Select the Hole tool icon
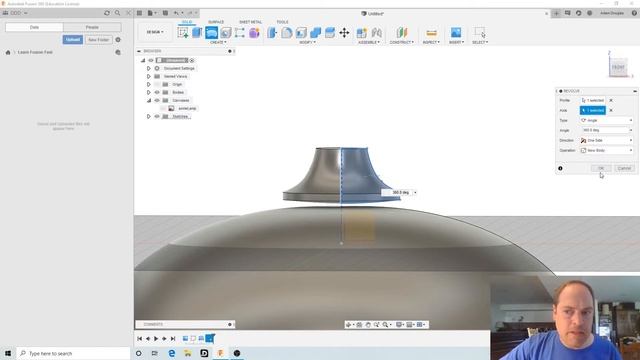640x360 pixels. (x=226, y=32)
